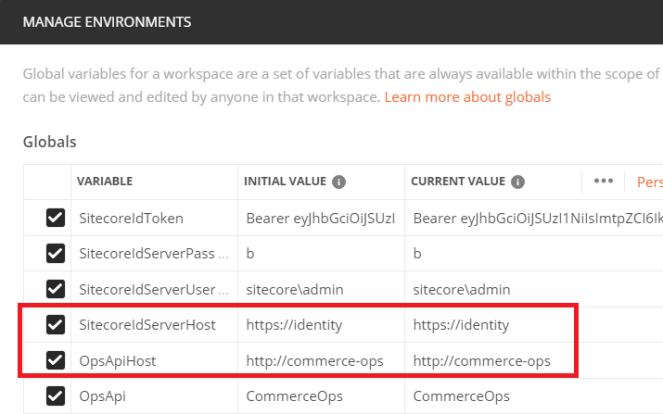Toggle the SitecoreIdServerUser checkbox
The image size is (663, 414).
coord(55,289)
